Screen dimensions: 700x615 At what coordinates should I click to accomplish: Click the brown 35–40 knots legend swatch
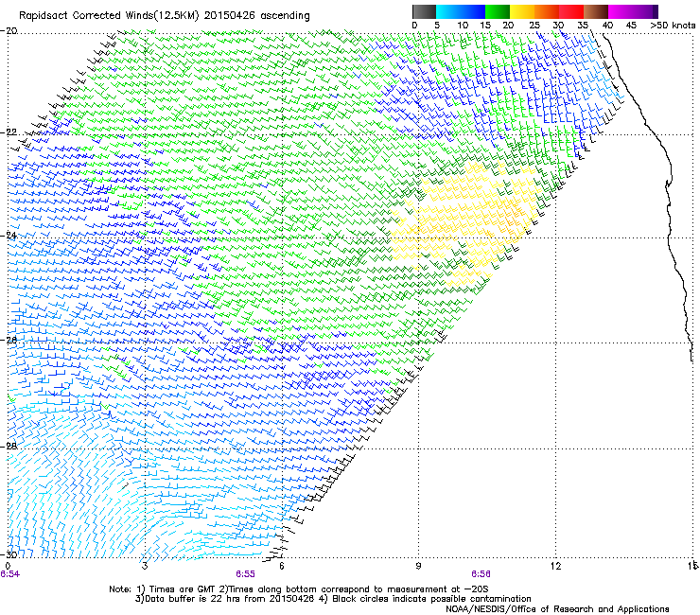point(596,11)
